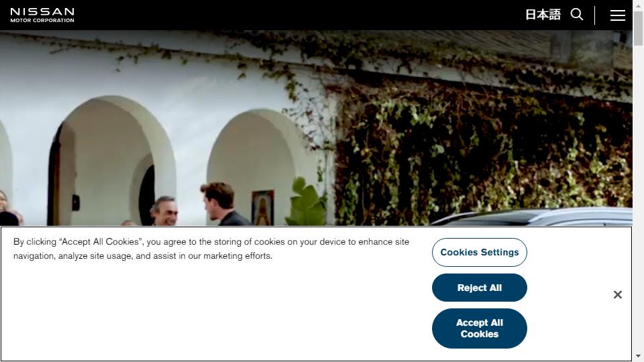This screenshot has height=362, width=644.
Task: Reject all cookies
Action: 479,288
